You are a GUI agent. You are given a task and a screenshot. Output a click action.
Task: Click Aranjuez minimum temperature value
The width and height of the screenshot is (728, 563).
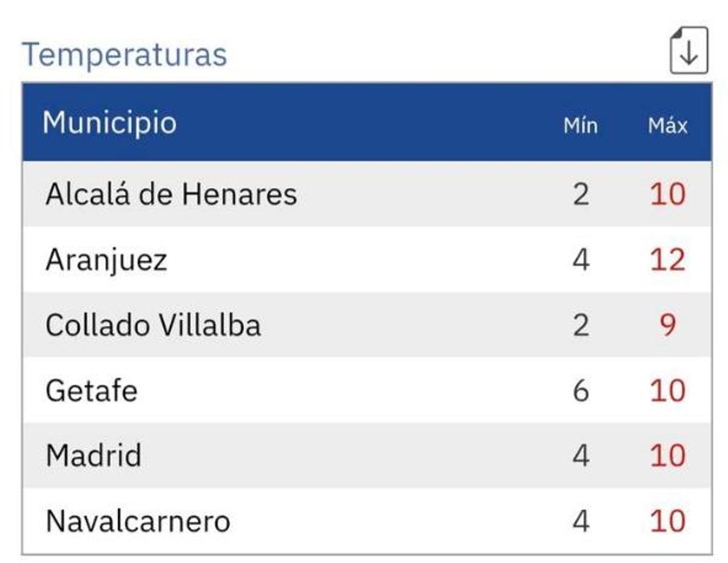coord(581,260)
